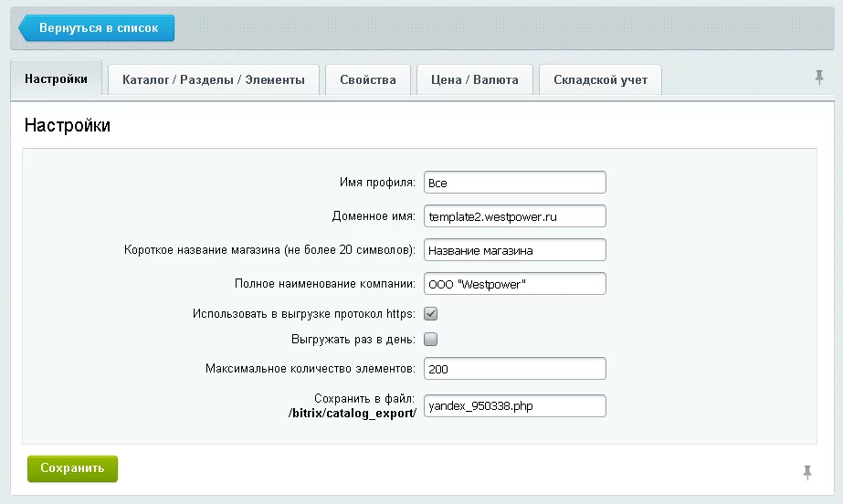The width and height of the screenshot is (843, 504).
Task: Click the '/bitrix/catalog_export/' path text
Action: tap(353, 414)
